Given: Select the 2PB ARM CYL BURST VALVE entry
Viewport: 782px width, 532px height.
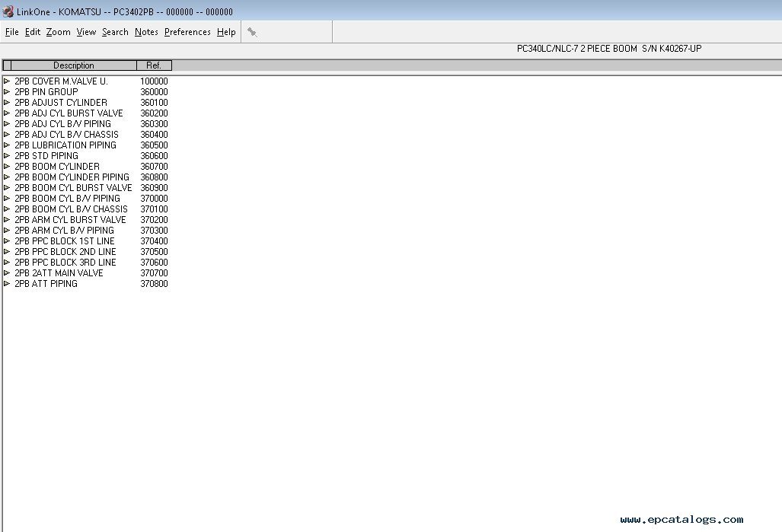Looking at the screenshot, I should (x=70, y=219).
